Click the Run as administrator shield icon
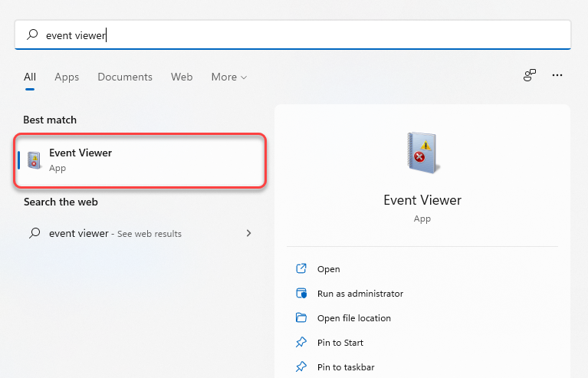The height and width of the screenshot is (378, 588). click(301, 294)
